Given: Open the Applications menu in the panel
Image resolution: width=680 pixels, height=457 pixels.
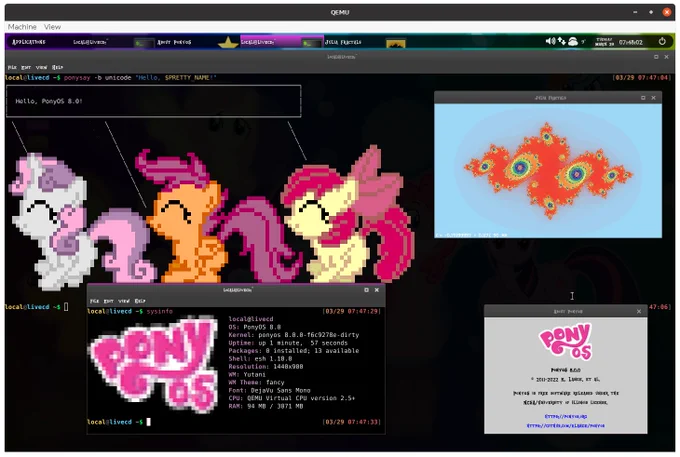Looking at the screenshot, I should tap(29, 42).
